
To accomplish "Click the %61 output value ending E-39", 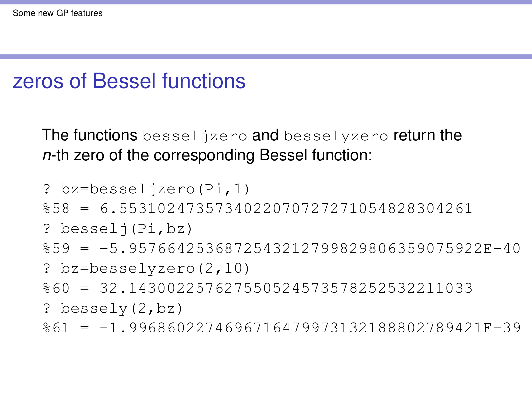I will pyautogui.click(x=310, y=328).
